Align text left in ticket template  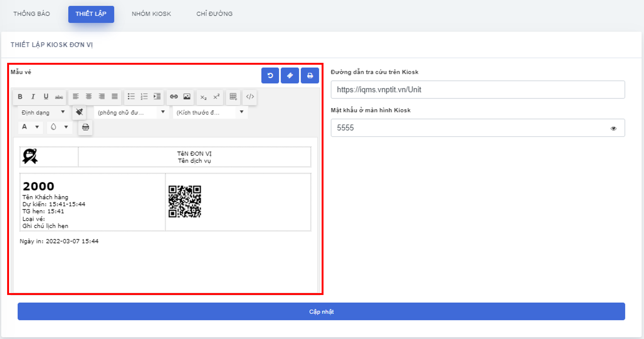76,97
